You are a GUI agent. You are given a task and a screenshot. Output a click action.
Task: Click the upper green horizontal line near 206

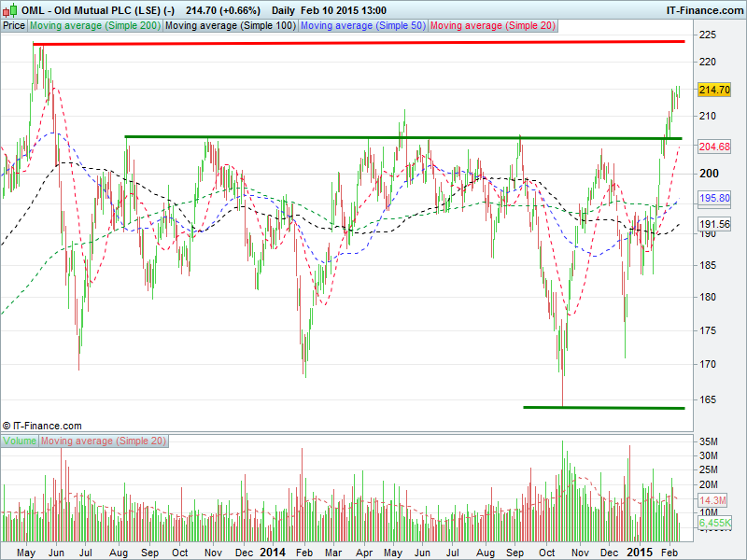pos(403,137)
